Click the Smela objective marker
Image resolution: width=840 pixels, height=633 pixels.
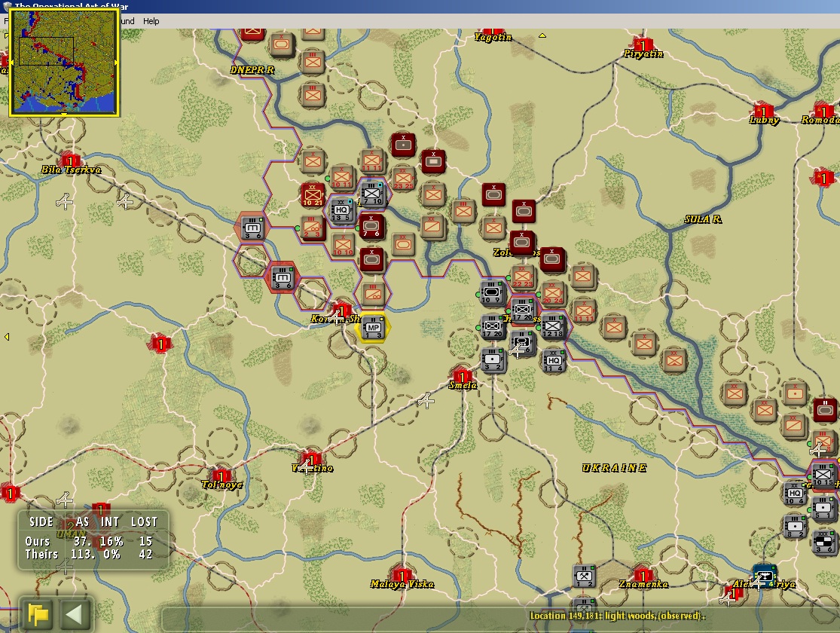(462, 376)
